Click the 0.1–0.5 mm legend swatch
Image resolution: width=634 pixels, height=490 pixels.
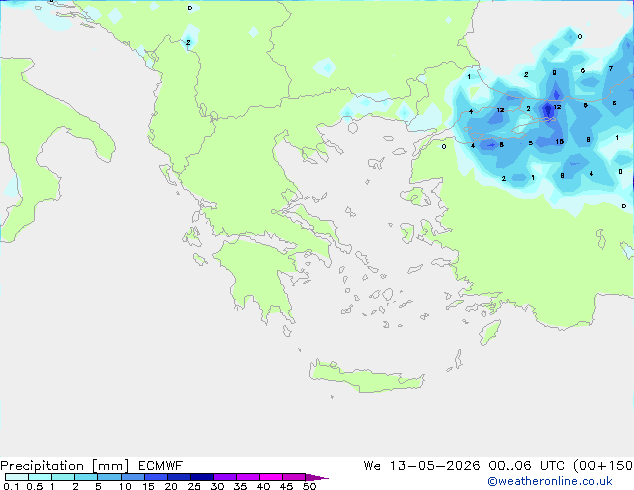click(17, 477)
